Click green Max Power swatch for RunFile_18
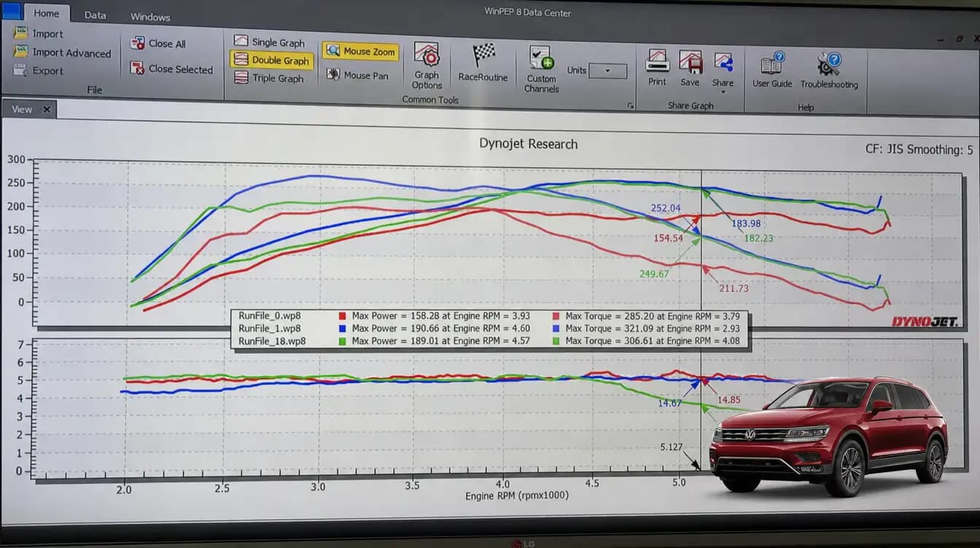The image size is (980, 548). 341,340
